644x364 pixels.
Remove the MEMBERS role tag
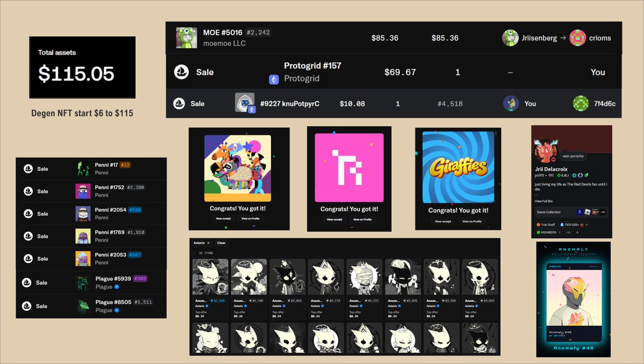(559, 232)
